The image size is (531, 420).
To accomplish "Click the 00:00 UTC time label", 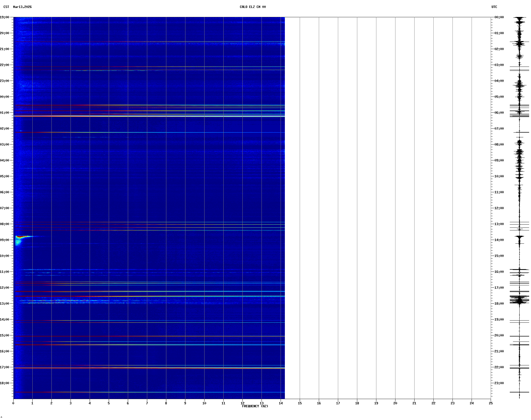I will click(499, 17).
